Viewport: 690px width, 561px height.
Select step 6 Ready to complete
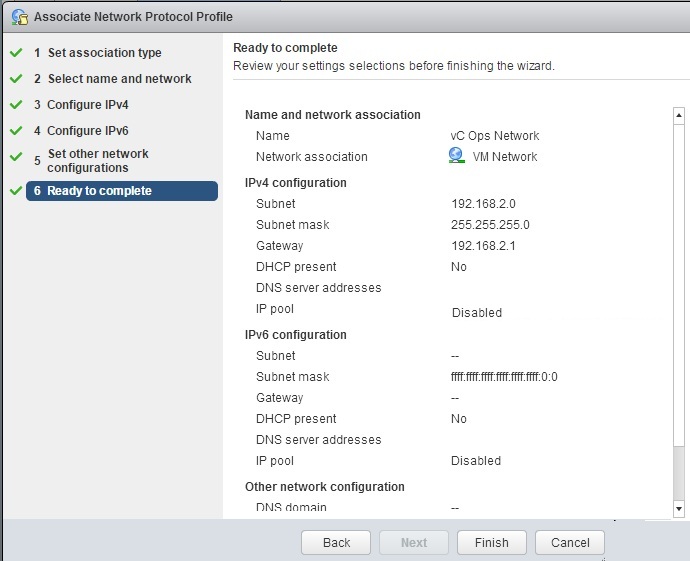pos(122,191)
